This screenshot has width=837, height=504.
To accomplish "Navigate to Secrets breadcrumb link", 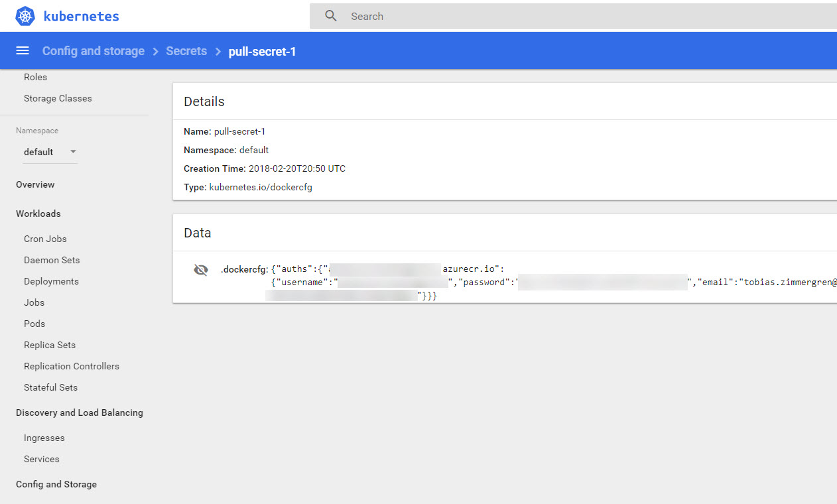I will coord(186,51).
